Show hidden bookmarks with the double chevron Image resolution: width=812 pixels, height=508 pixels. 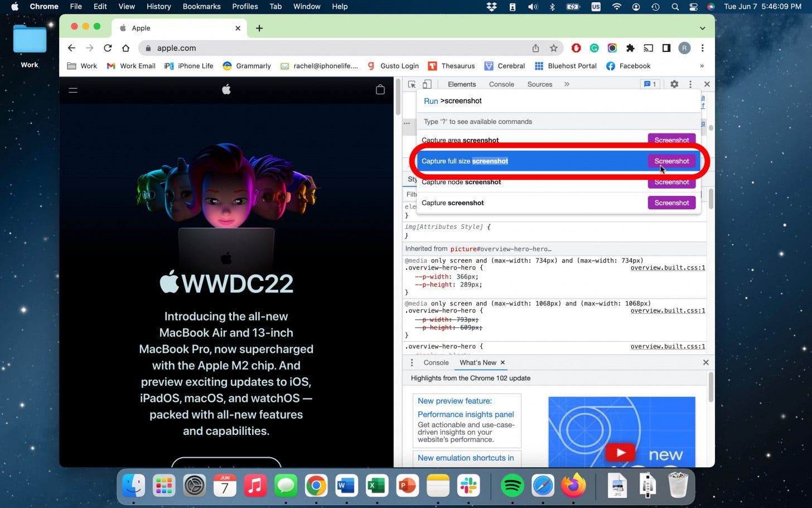tap(702, 66)
